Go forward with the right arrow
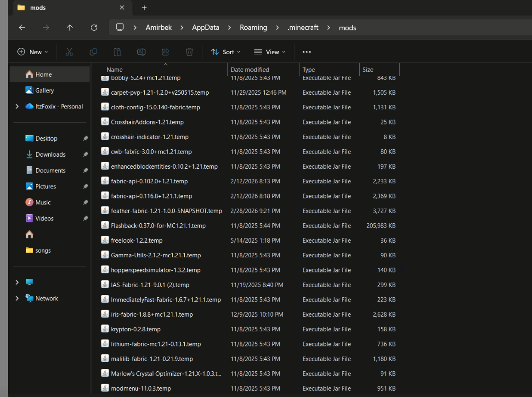Image resolution: width=532 pixels, height=397 pixels. coord(46,28)
